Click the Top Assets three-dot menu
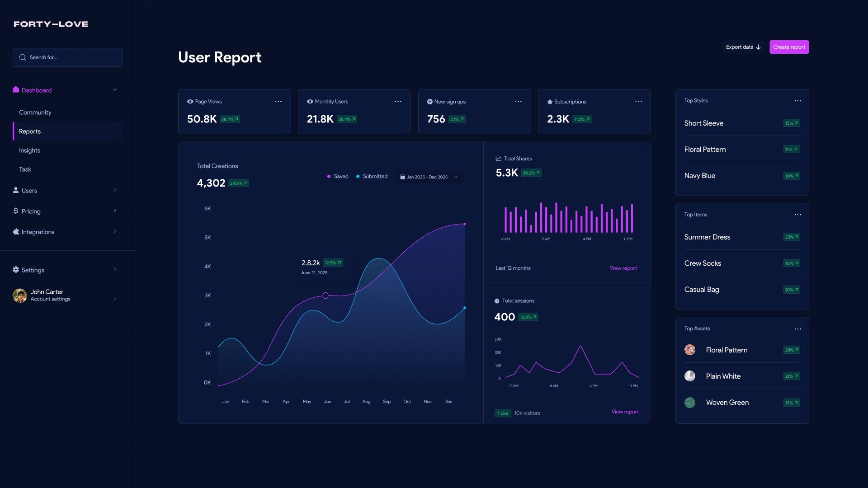This screenshot has width=868, height=488. [x=797, y=329]
